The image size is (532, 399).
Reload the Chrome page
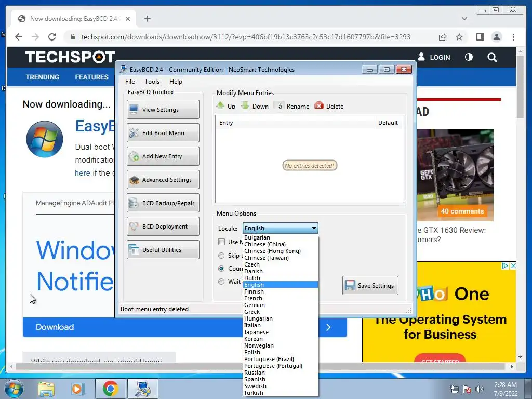(52, 37)
